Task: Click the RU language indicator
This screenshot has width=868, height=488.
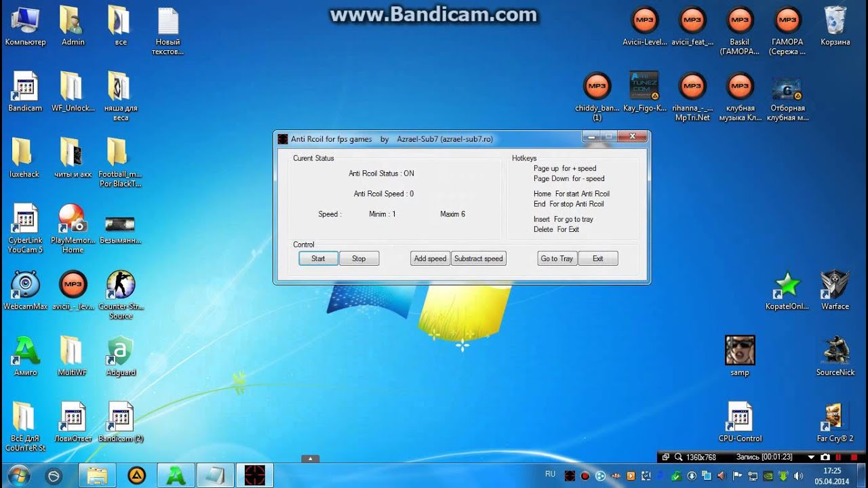Action: pos(550,474)
